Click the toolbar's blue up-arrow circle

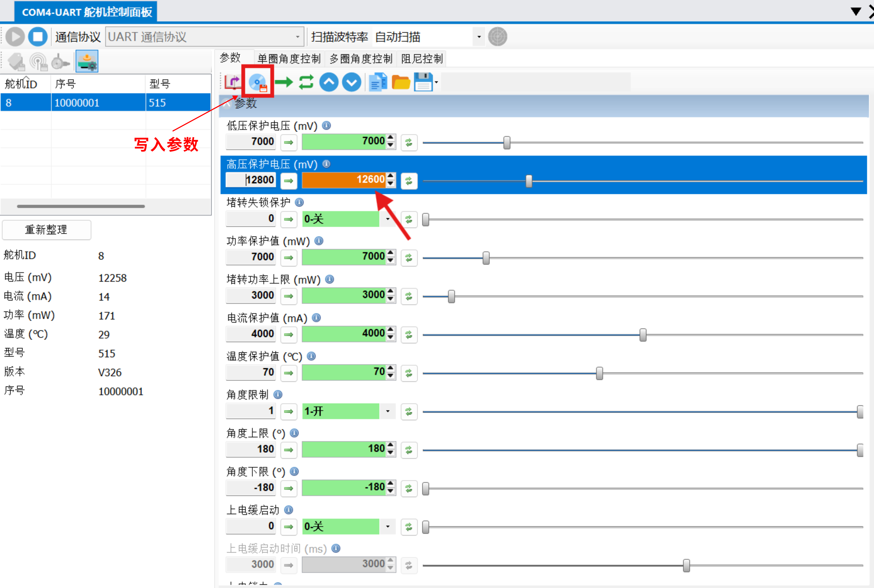(x=329, y=82)
